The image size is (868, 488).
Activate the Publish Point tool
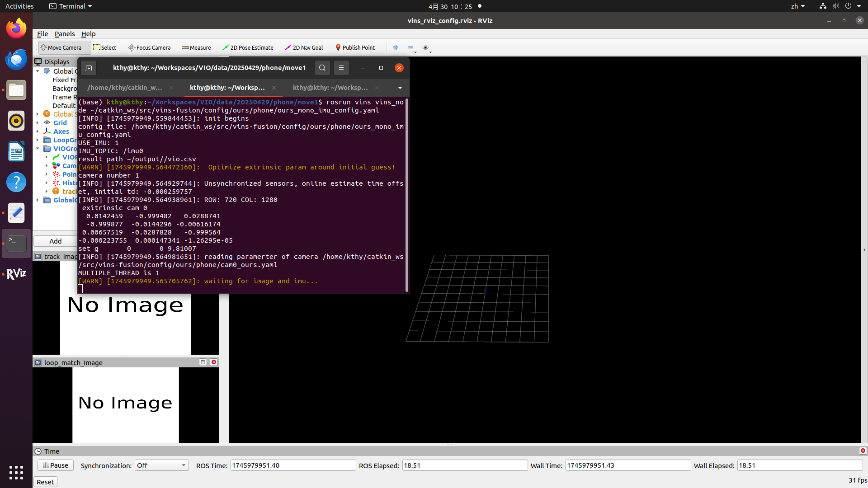pyautogui.click(x=355, y=47)
